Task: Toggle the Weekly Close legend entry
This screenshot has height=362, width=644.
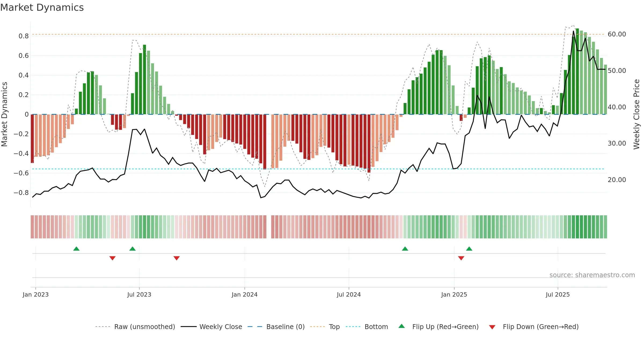Action: pyautogui.click(x=211, y=327)
